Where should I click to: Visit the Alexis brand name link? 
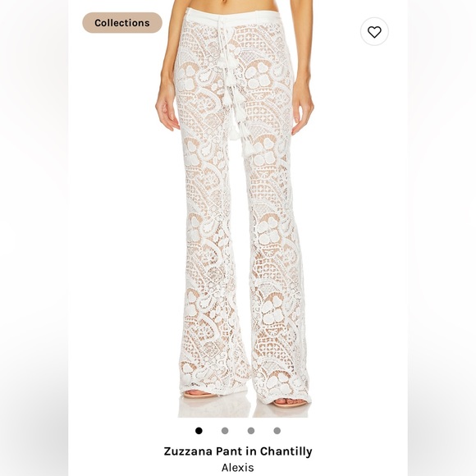238,468
